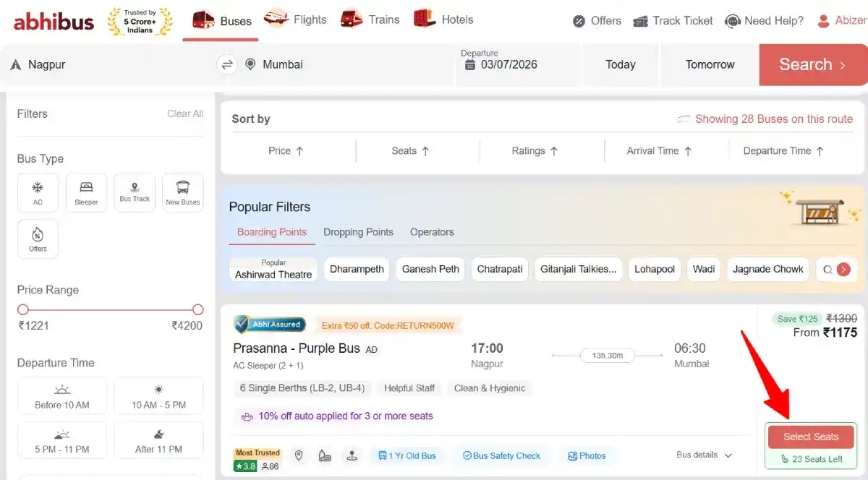Sort buses by Ratings
868x480 pixels.
[x=535, y=151]
